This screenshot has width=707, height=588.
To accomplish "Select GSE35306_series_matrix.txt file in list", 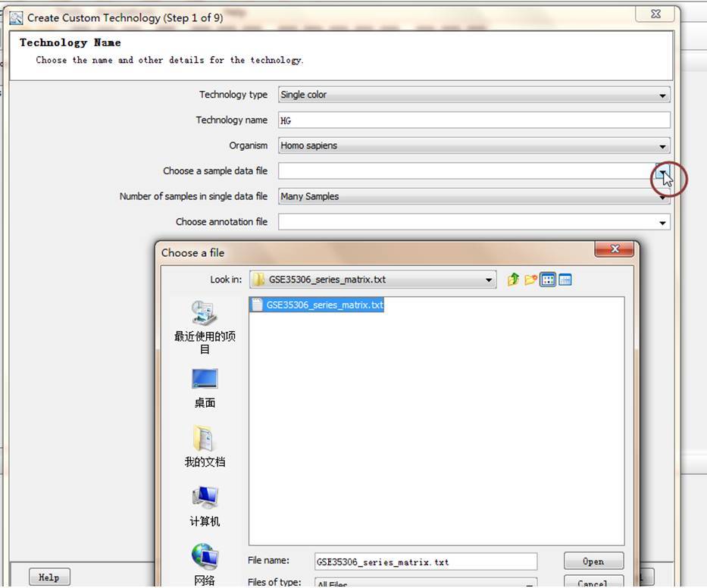I will pyautogui.click(x=317, y=305).
